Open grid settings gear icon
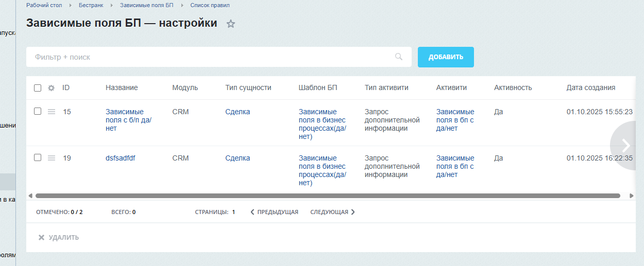 (51, 88)
